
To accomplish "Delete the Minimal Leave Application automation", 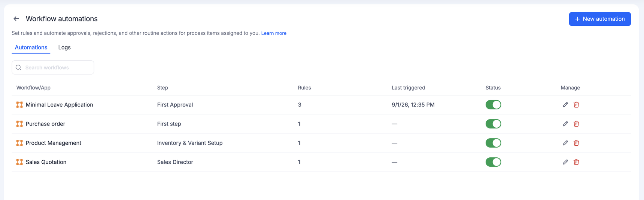I will (576, 105).
